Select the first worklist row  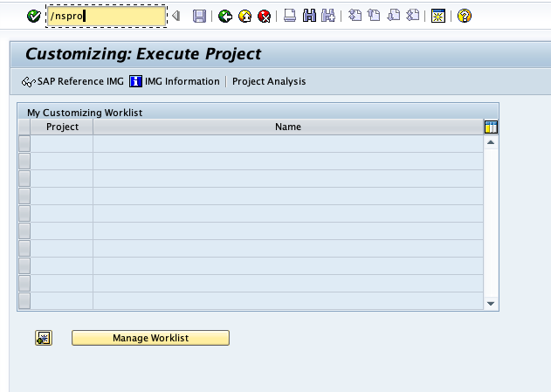[24, 144]
